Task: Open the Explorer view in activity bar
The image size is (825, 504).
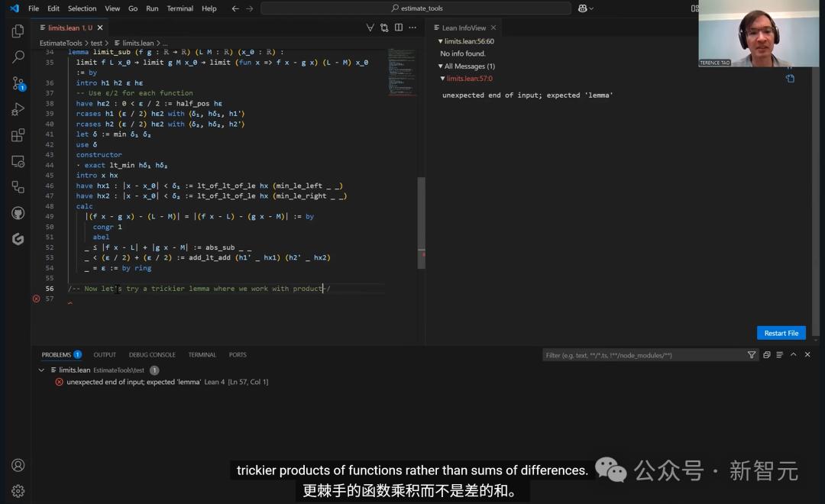Action: pyautogui.click(x=18, y=31)
